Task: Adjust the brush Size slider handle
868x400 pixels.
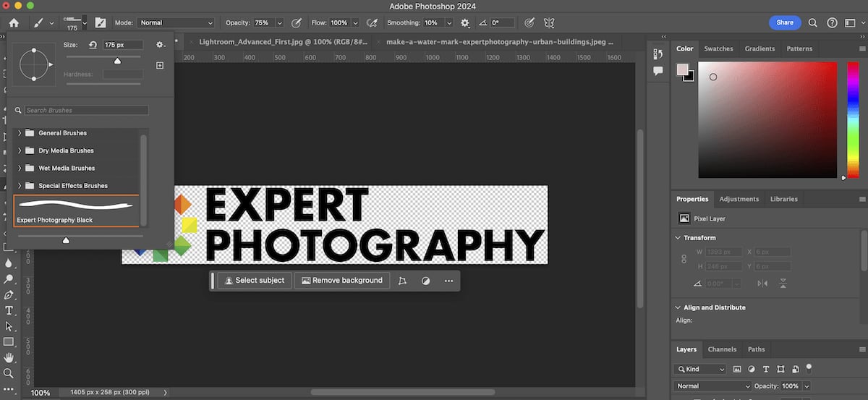Action: (x=117, y=61)
